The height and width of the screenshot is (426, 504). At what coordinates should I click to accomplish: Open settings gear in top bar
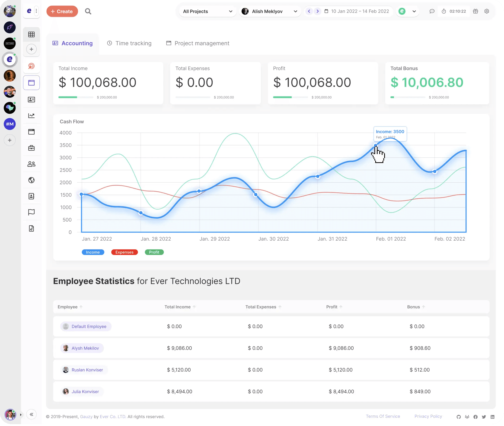coord(487,11)
